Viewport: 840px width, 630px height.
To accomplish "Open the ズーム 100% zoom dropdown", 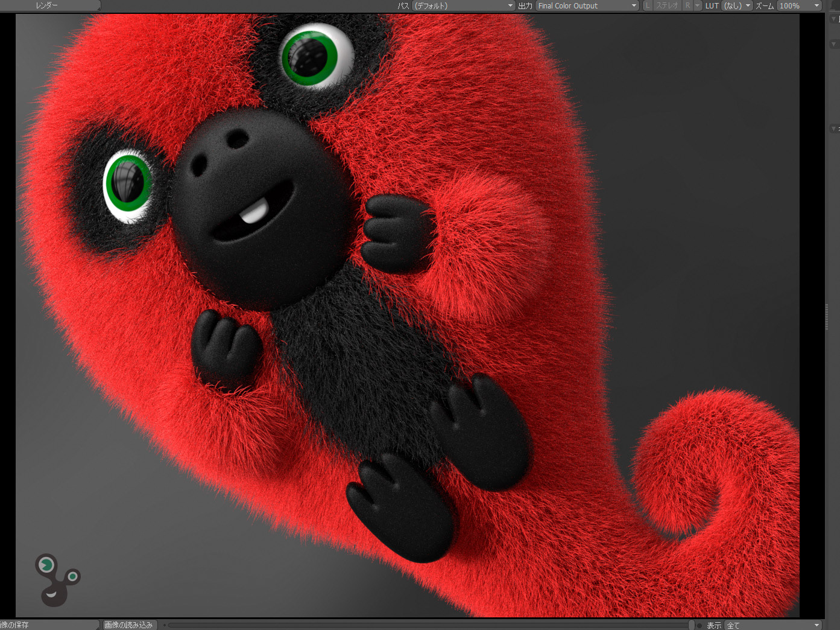I will (799, 5).
